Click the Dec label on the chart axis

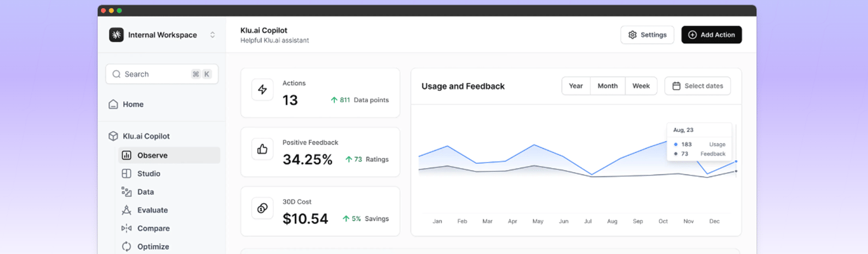(x=714, y=222)
